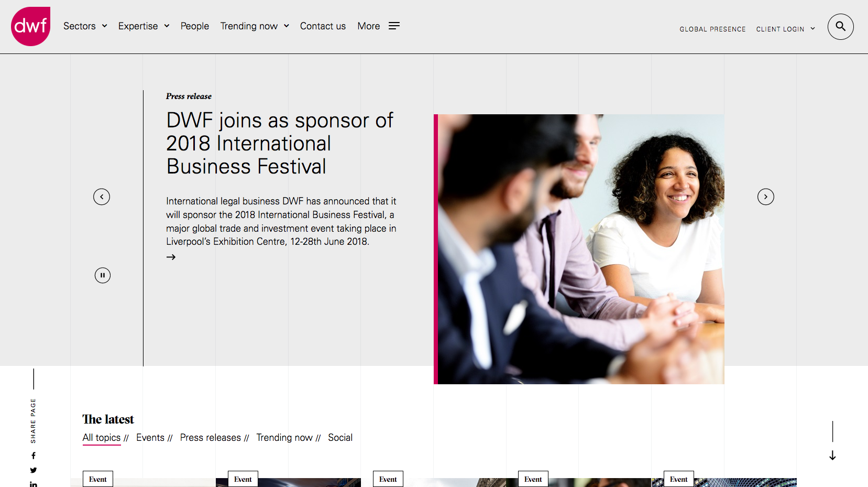Filter latest by Press releases
The image size is (868, 487).
point(211,438)
